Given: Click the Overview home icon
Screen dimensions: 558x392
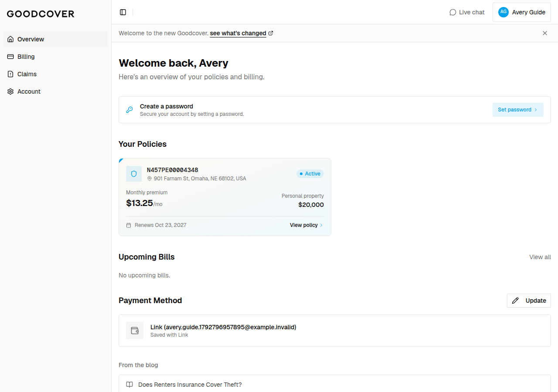Looking at the screenshot, I should pyautogui.click(x=10, y=39).
